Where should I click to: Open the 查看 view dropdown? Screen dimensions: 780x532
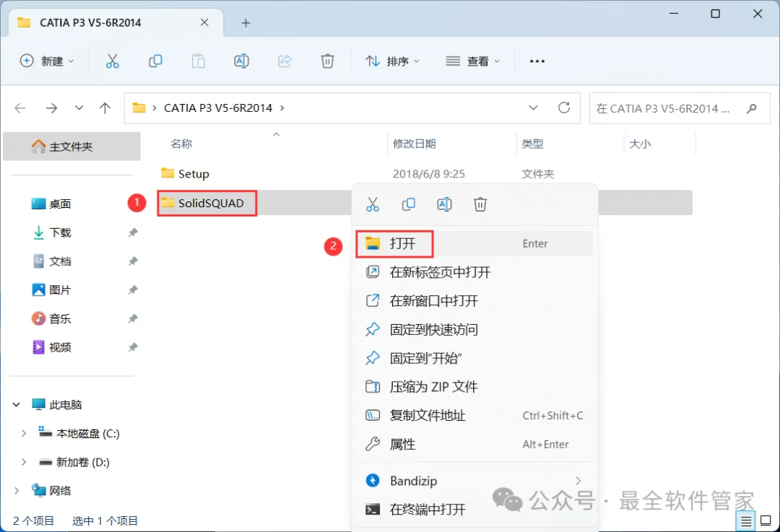(x=472, y=61)
